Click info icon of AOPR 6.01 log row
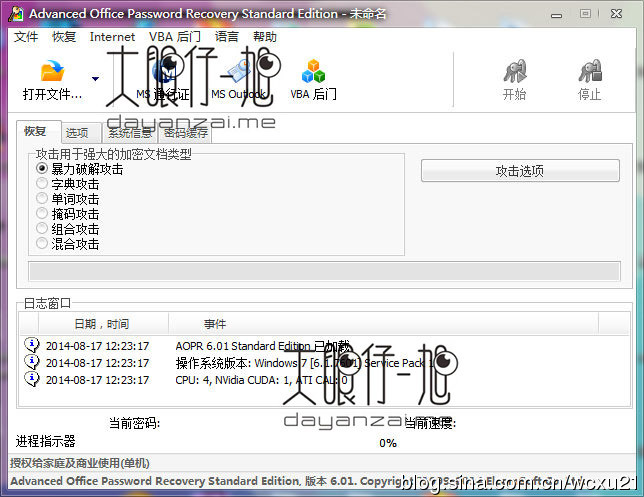Screen dimensions: 644x497 [x=32, y=345]
